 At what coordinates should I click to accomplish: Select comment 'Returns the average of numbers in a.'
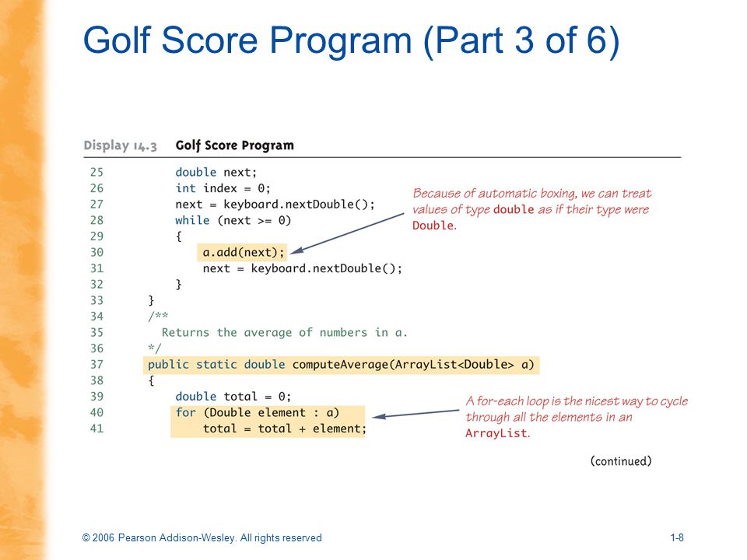coord(285,332)
